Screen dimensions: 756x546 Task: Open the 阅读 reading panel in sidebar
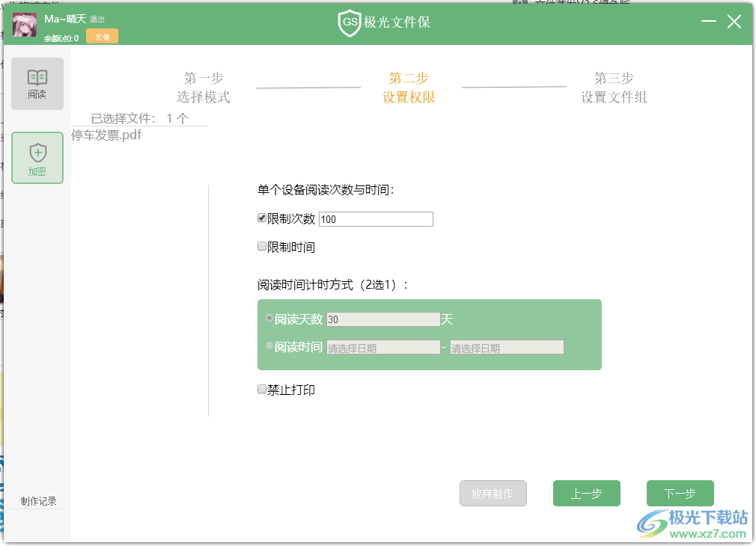(x=37, y=83)
